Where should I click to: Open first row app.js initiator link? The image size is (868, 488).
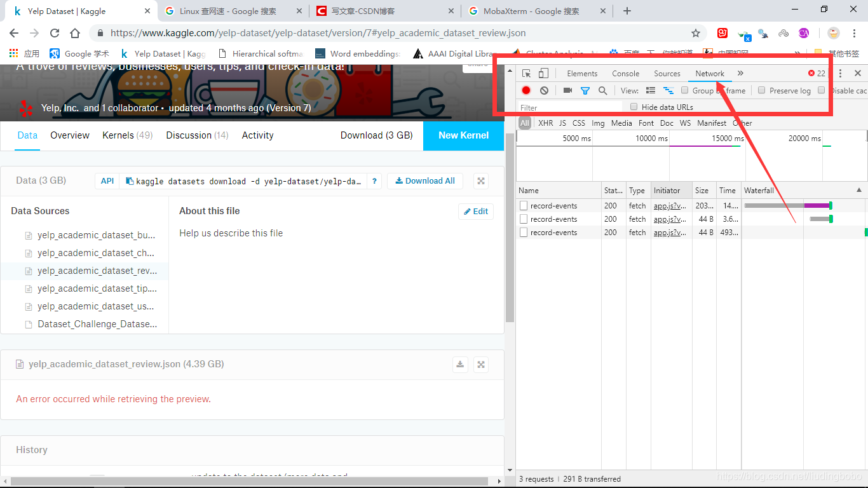pyautogui.click(x=670, y=206)
